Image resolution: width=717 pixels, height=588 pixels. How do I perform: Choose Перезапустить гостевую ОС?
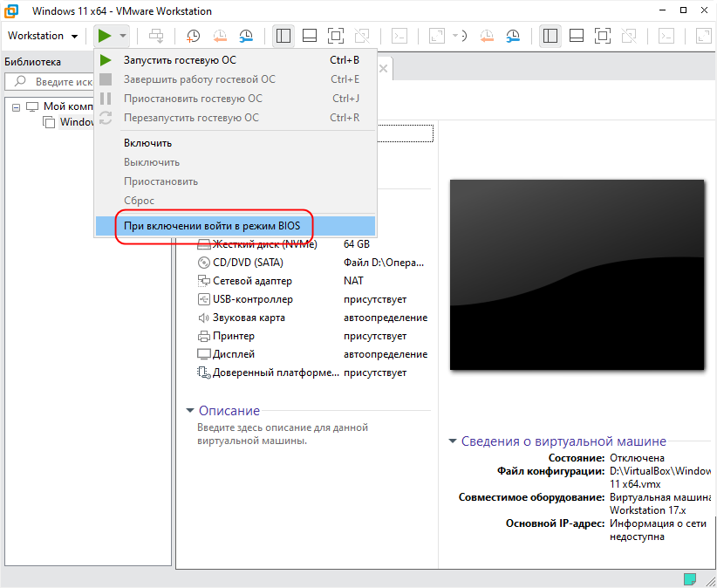point(235,118)
